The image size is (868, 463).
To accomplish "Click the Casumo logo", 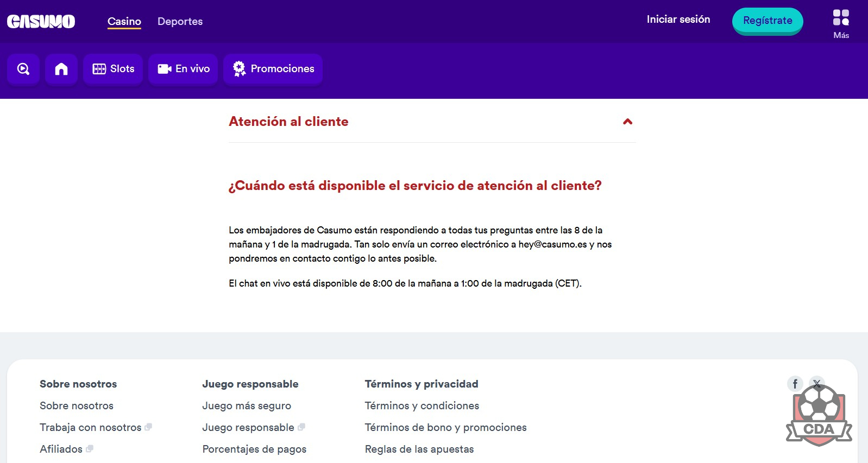I will 41,21.
